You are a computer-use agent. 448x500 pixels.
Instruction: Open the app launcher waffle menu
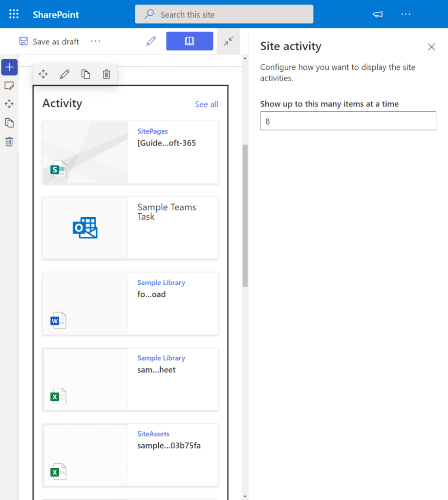tap(14, 14)
